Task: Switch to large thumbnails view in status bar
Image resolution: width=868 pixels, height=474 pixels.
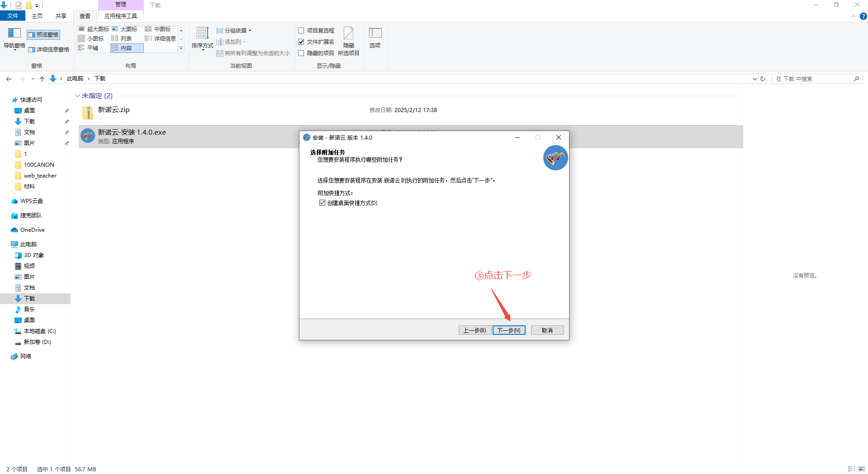Action: click(862, 469)
